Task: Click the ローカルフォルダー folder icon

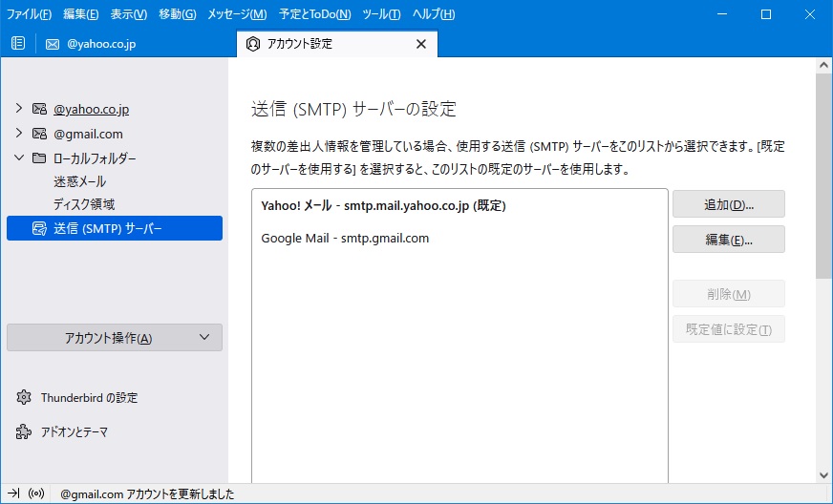Action: pyautogui.click(x=39, y=157)
